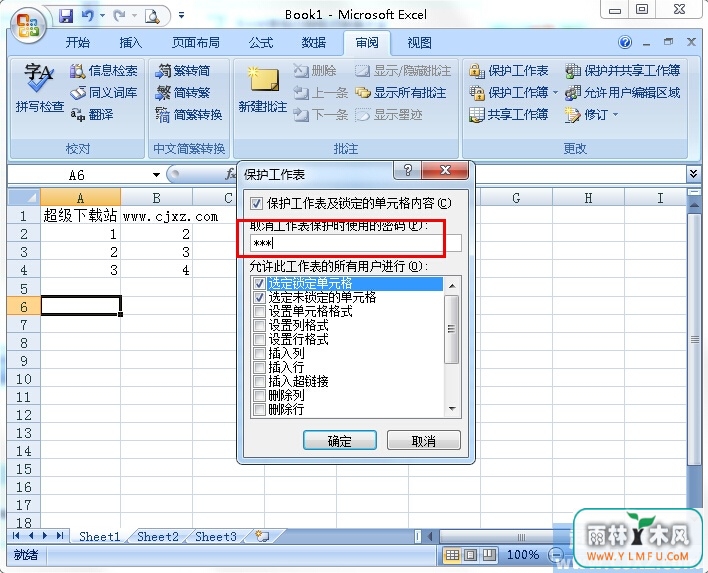This screenshot has width=708, height=573.
Task: Expand the Track Changes (修订) dropdown
Action: point(615,115)
